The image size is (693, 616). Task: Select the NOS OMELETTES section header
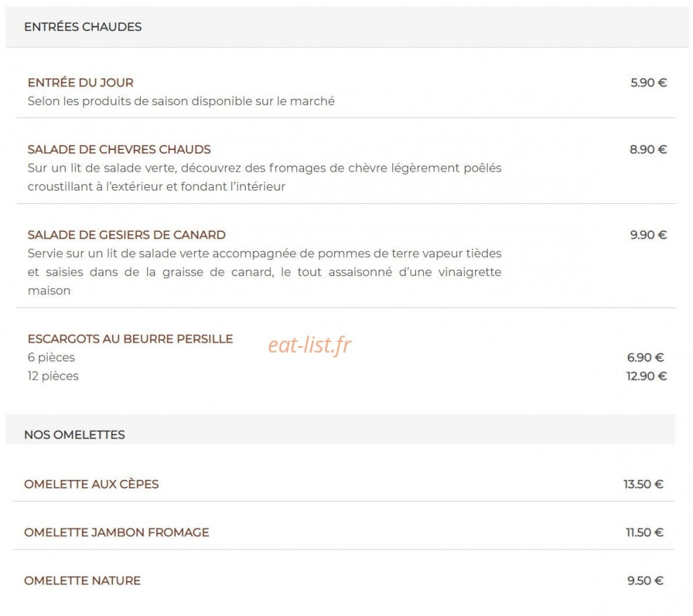[74, 434]
